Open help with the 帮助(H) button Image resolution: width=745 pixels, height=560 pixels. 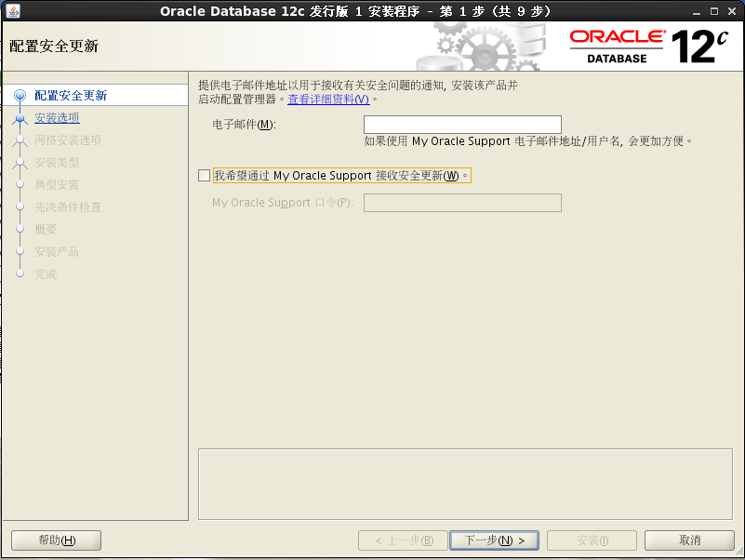coord(56,540)
